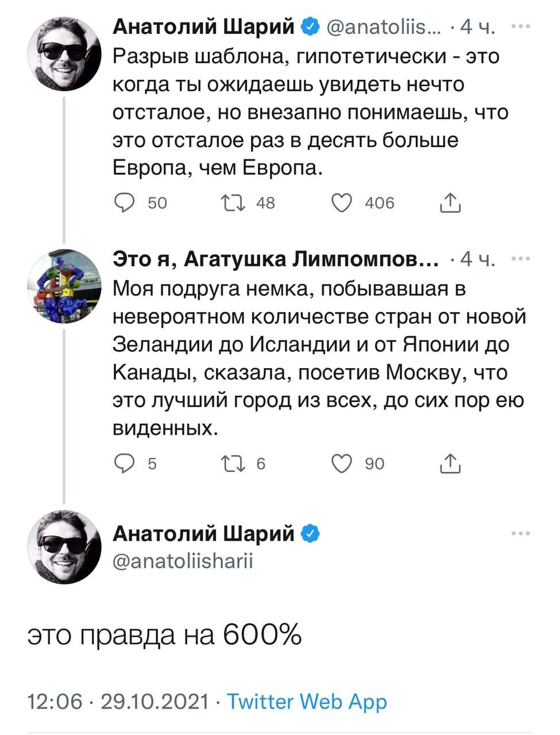Open Агатушка Лимпомпов's colorful avatar

click(65, 287)
